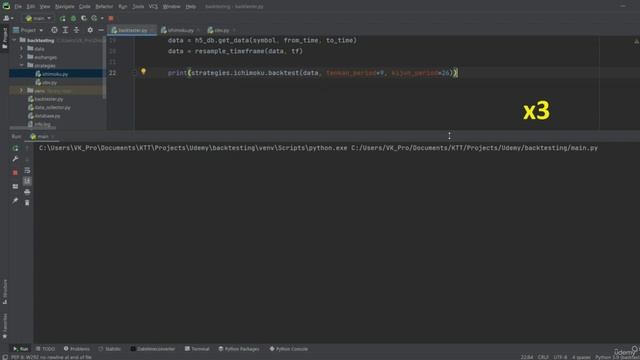Viewport: 640px width, 360px height.
Task: Click Select Opened File target icon
Action: tap(54, 30)
